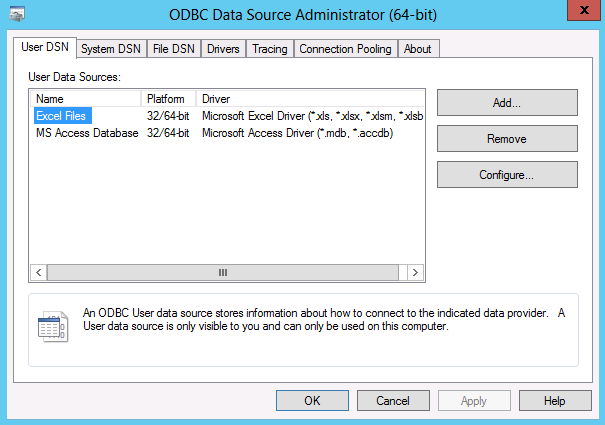
Task: Select the Tracing tab
Action: tap(270, 49)
